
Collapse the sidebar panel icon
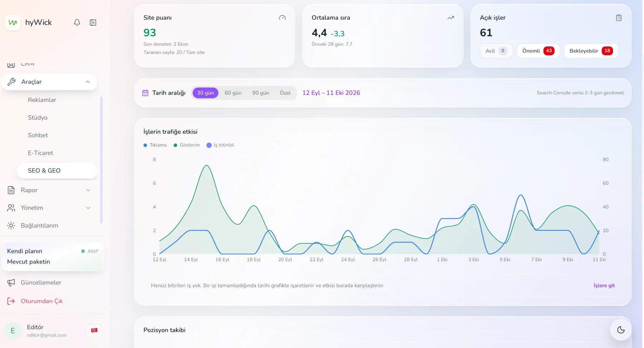(93, 23)
